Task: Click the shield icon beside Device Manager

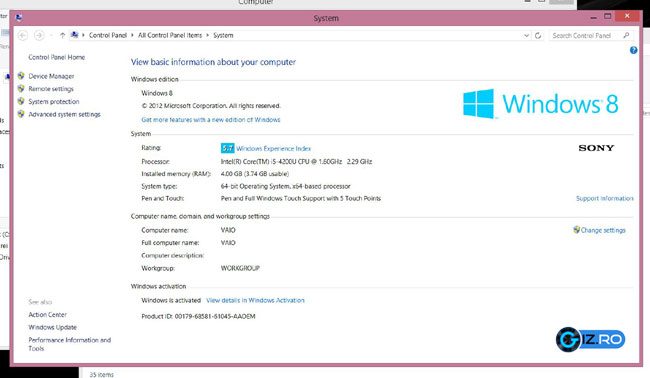Action: coord(21,76)
